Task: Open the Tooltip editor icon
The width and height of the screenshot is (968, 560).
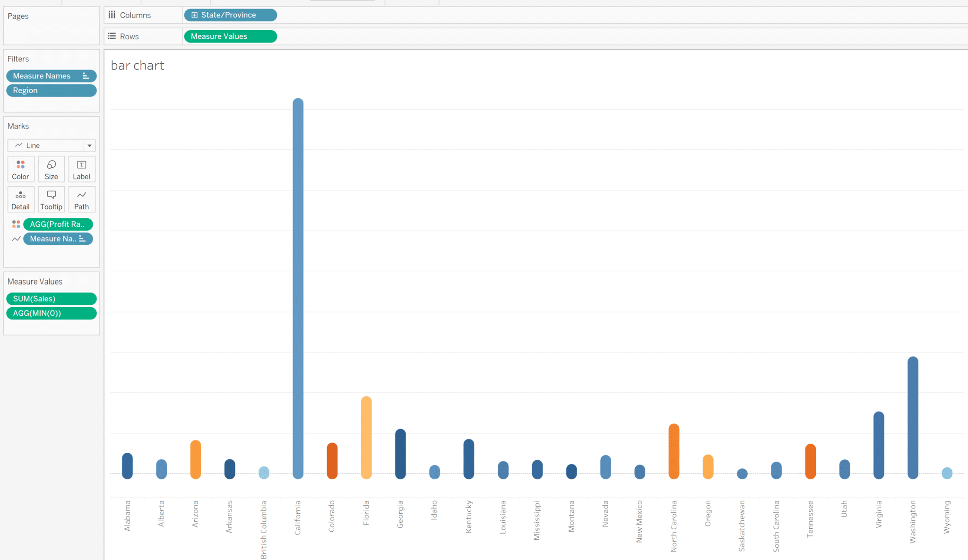Action: click(x=51, y=199)
